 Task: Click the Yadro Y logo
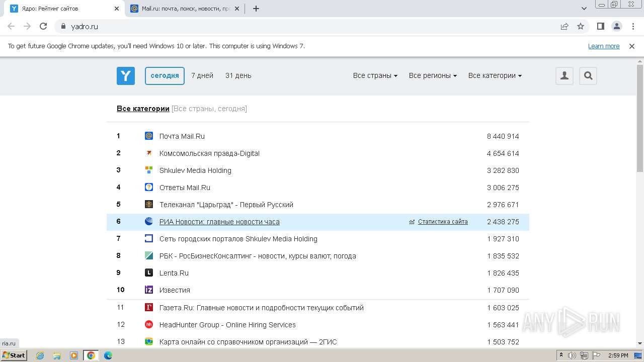(126, 76)
